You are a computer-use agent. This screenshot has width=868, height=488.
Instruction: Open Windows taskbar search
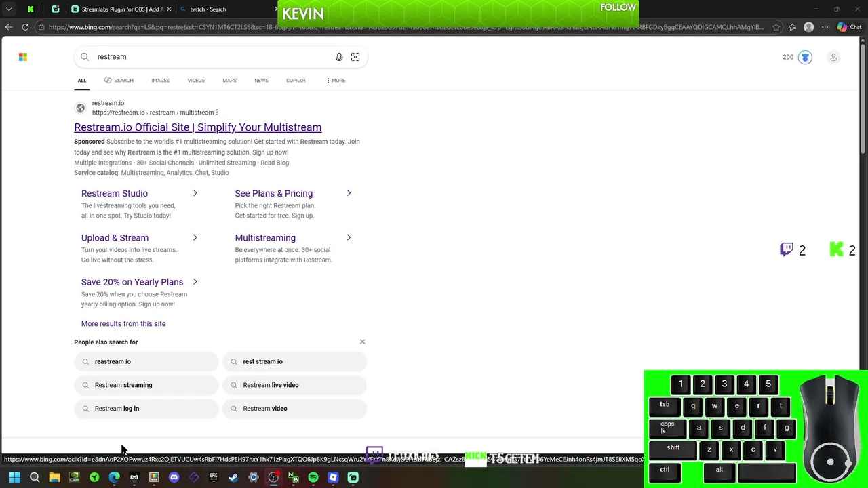[x=35, y=477]
